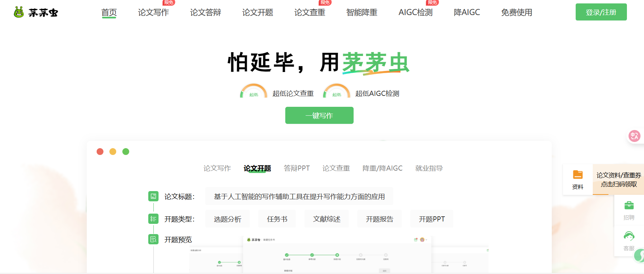Open the 首页 navigation item
The width and height of the screenshot is (644, 274).
click(109, 13)
